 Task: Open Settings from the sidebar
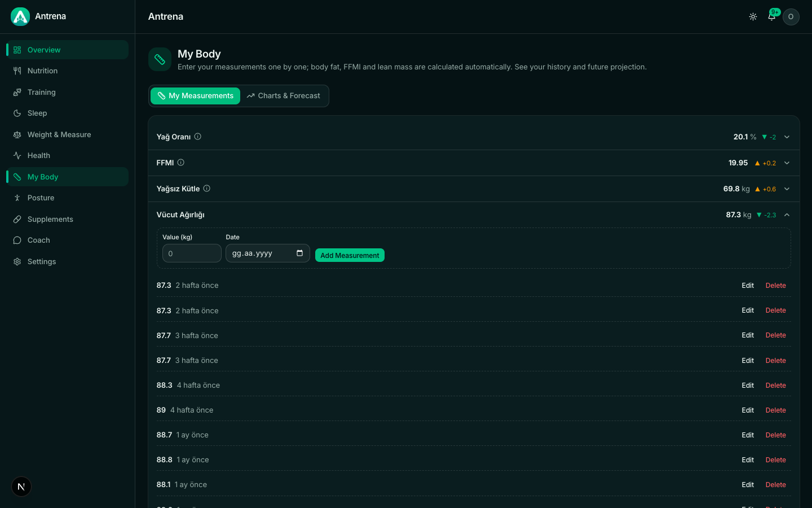pos(67,261)
